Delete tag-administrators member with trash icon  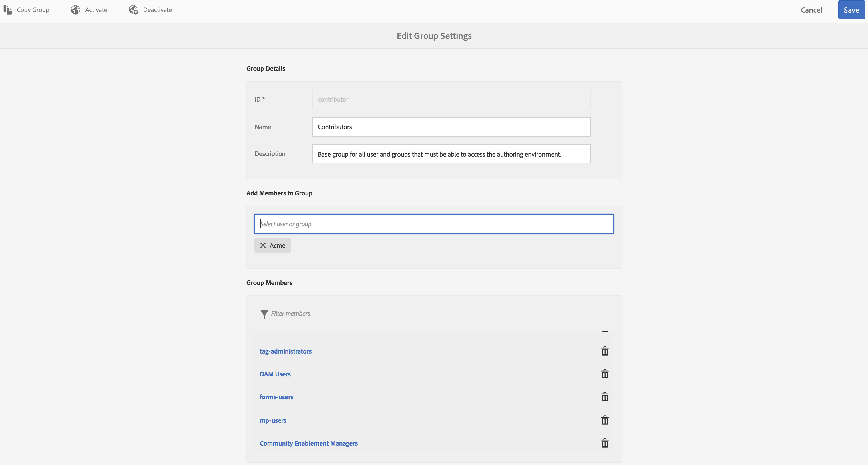(x=604, y=351)
